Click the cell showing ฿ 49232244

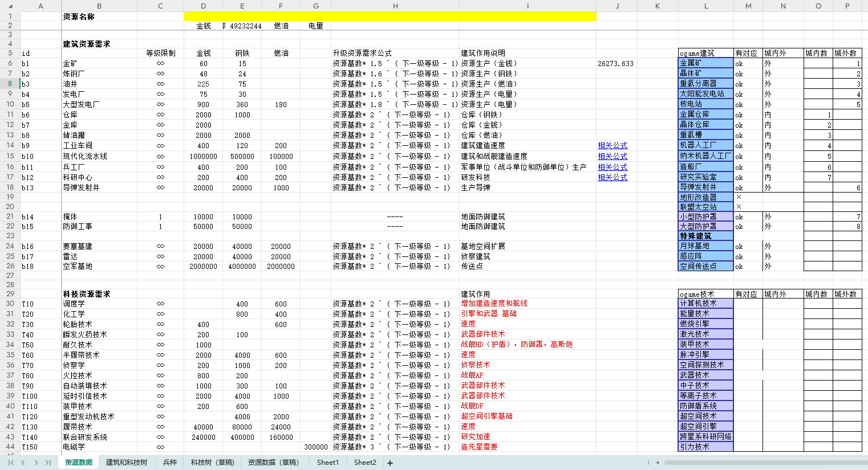click(x=242, y=26)
